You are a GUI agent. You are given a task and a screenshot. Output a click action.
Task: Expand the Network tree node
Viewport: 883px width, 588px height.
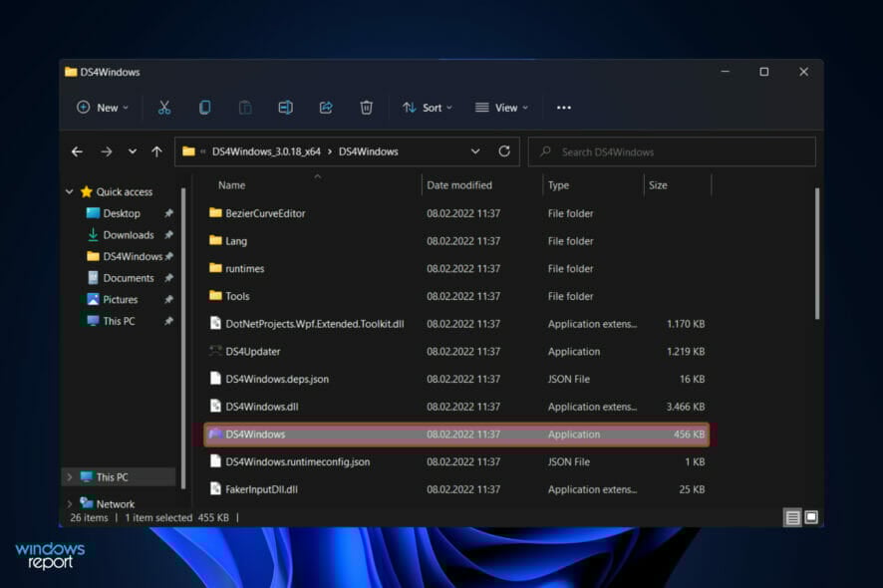pyautogui.click(x=69, y=504)
